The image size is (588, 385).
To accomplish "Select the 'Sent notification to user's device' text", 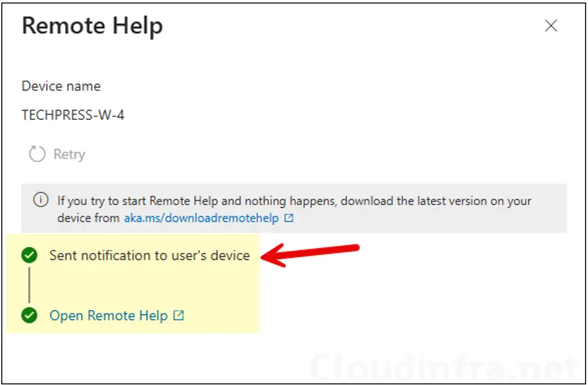I will pos(149,255).
